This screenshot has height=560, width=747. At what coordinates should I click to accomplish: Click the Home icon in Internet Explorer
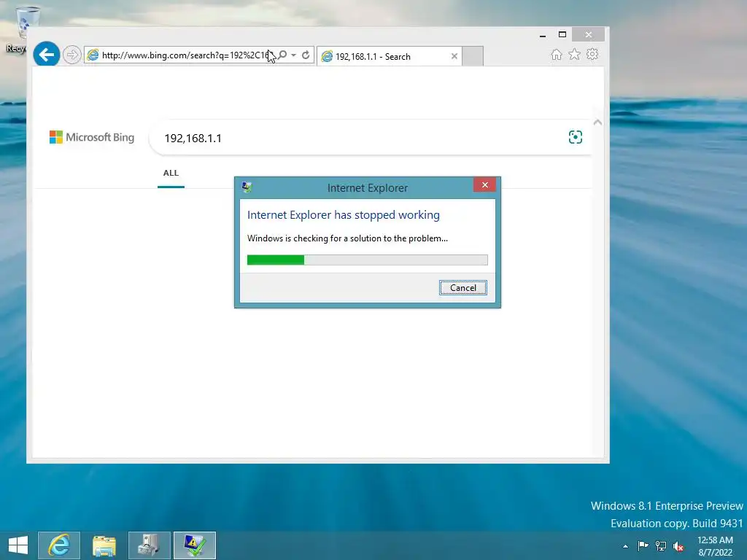click(x=557, y=55)
